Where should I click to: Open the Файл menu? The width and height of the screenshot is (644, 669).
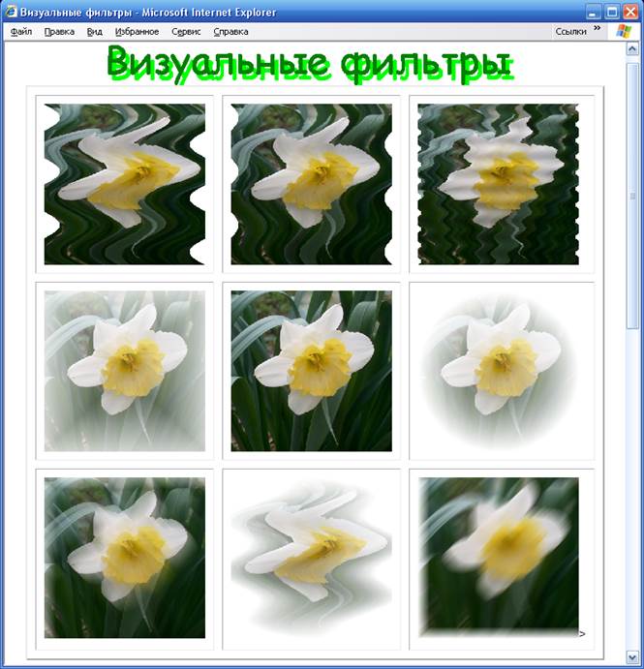pos(21,32)
